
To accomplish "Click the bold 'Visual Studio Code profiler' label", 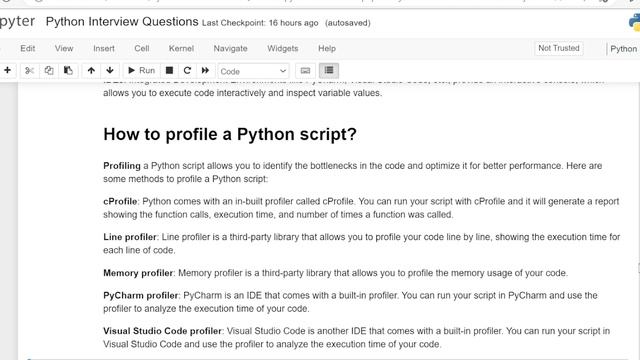I will (162, 331).
